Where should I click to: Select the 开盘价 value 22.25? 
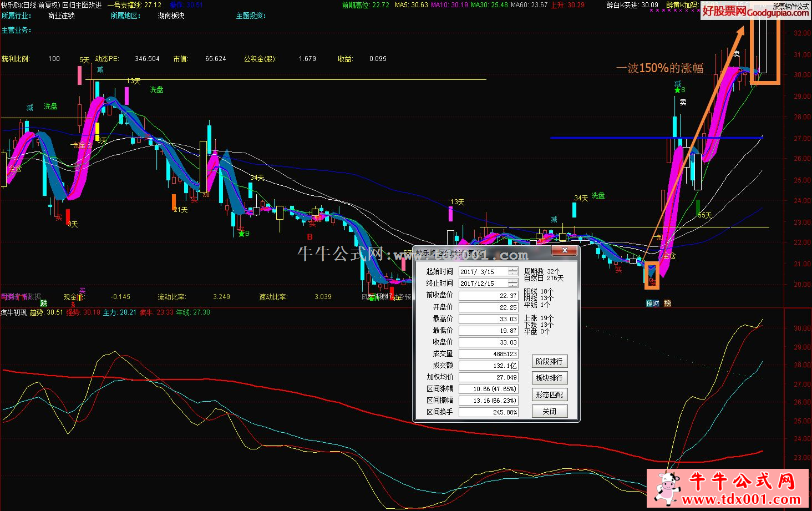pos(489,307)
